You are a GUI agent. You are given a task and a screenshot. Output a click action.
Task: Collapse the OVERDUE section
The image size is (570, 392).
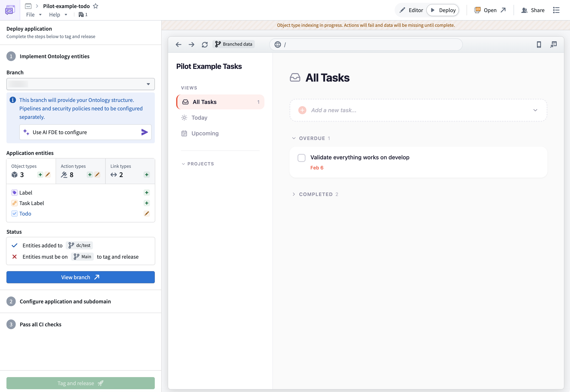click(294, 138)
